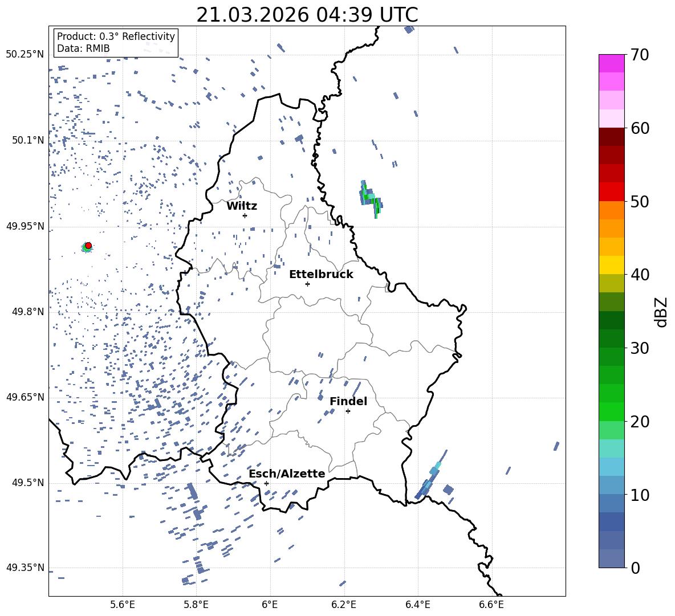Image resolution: width=675 pixels, height=616 pixels.
Task: Click the 60 tick label on colorbar
Action: (640, 128)
